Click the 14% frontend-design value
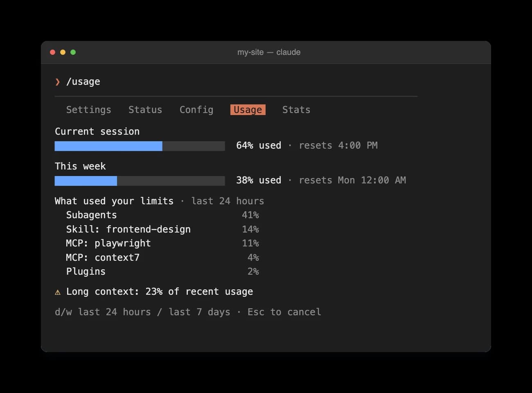Image resolution: width=532 pixels, height=393 pixels. click(250, 229)
